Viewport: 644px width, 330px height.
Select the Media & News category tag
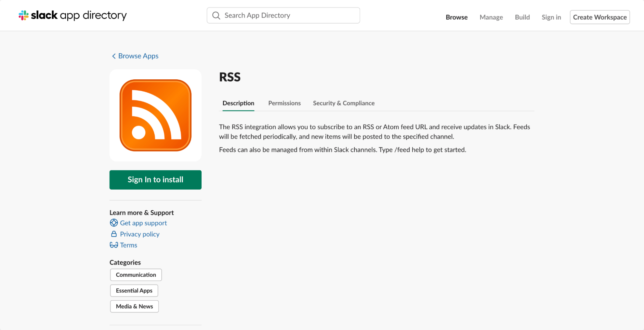(x=134, y=306)
